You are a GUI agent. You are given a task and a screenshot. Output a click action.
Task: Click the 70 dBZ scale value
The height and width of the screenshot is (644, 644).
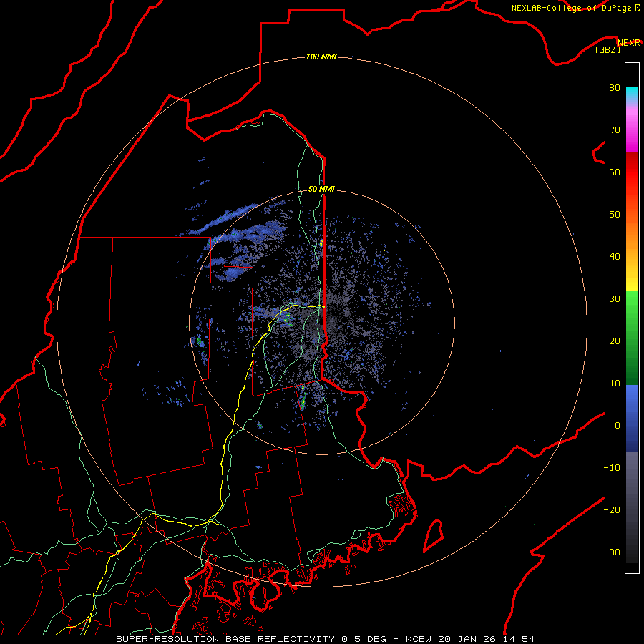tap(615, 130)
